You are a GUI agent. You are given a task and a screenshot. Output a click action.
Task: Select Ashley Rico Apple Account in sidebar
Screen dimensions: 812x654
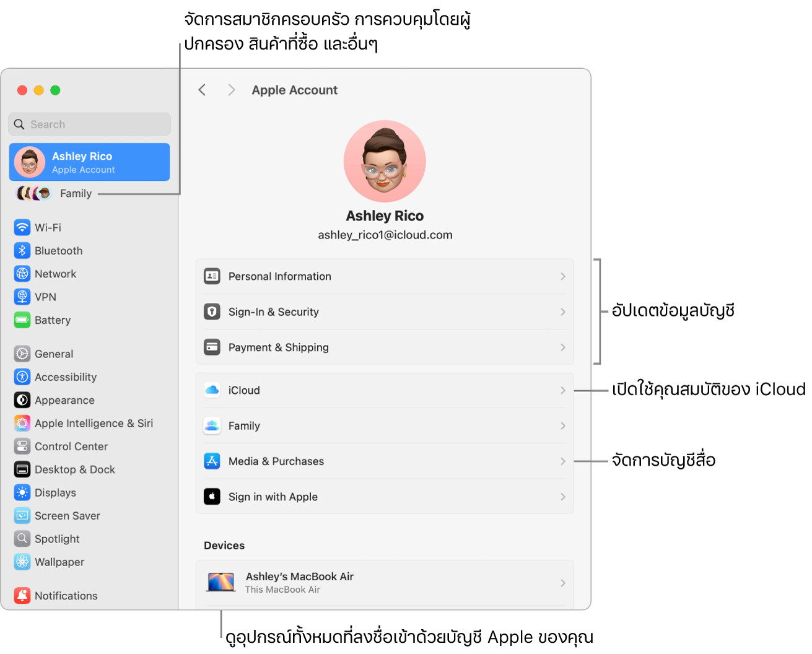click(90, 162)
